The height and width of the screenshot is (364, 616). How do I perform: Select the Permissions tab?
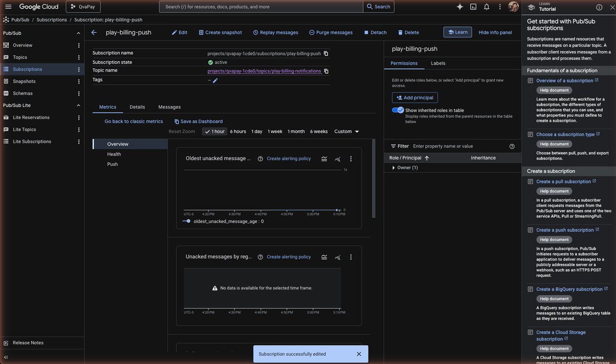tap(404, 63)
